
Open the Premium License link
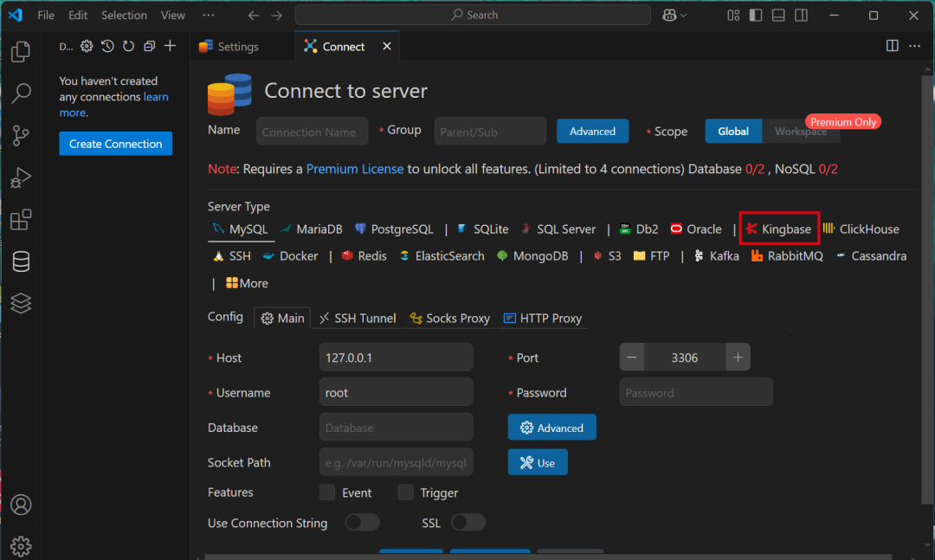coord(355,170)
